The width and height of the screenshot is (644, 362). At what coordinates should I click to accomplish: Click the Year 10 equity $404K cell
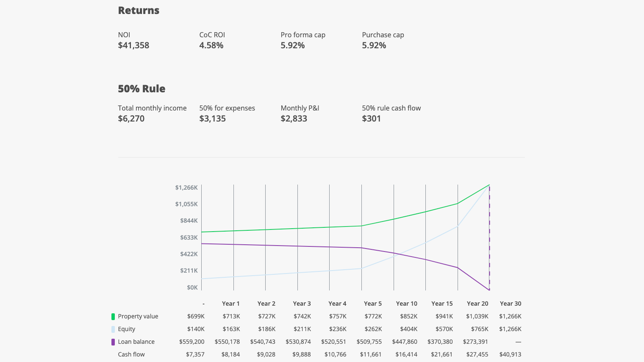coord(409,329)
